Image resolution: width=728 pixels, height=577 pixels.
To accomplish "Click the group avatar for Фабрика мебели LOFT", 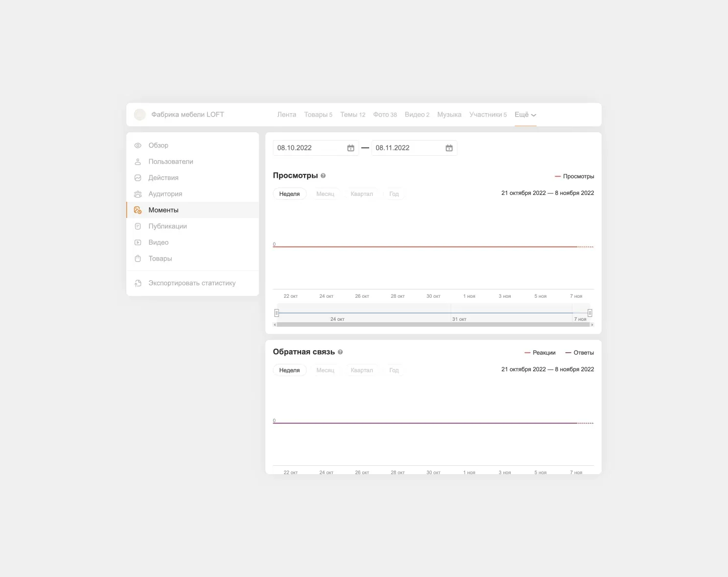I will (140, 115).
